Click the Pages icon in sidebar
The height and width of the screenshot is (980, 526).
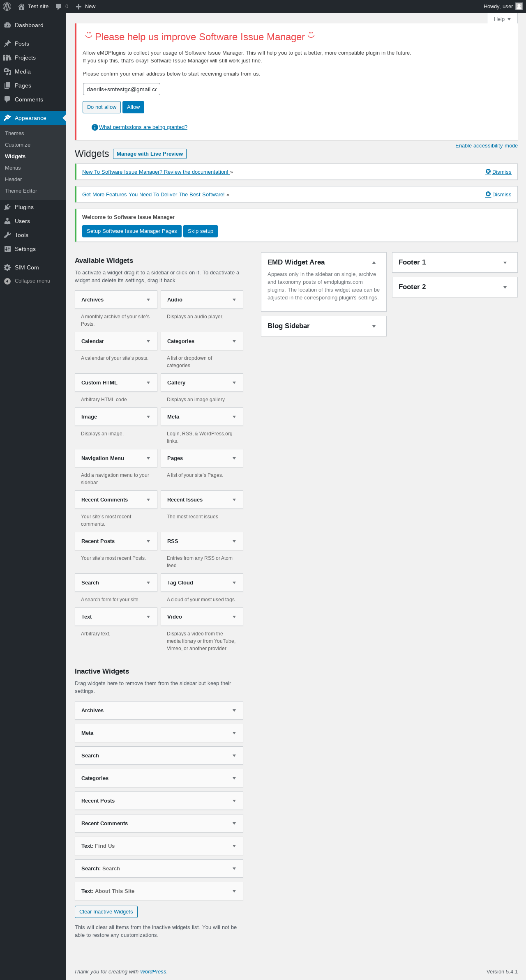tap(7, 85)
